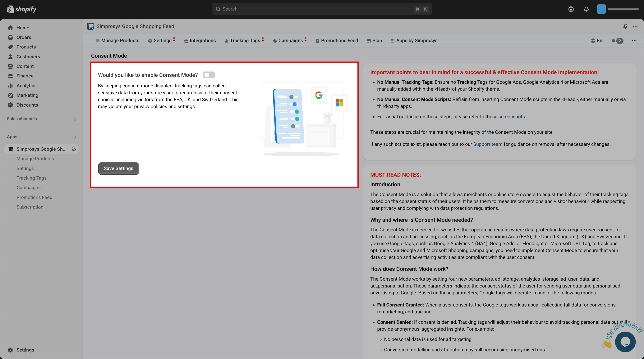Viewport: 644px width, 359px height.
Task: Click 'How does Consent Mode work?' heading
Action: tap(409, 269)
